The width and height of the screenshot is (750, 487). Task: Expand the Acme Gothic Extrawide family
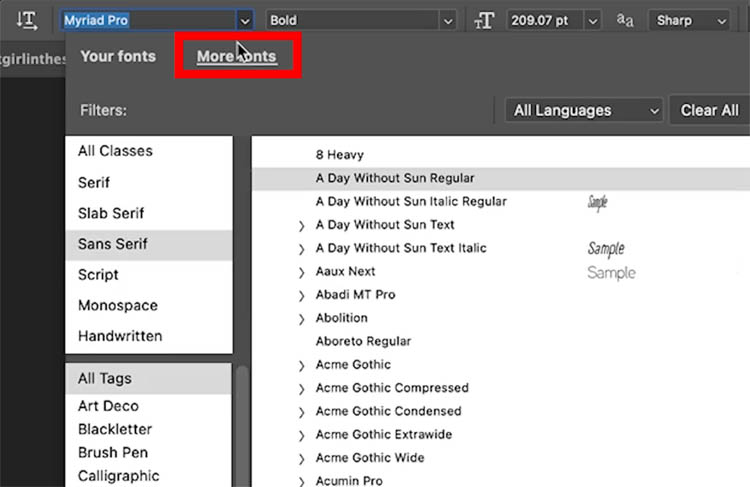[301, 435]
